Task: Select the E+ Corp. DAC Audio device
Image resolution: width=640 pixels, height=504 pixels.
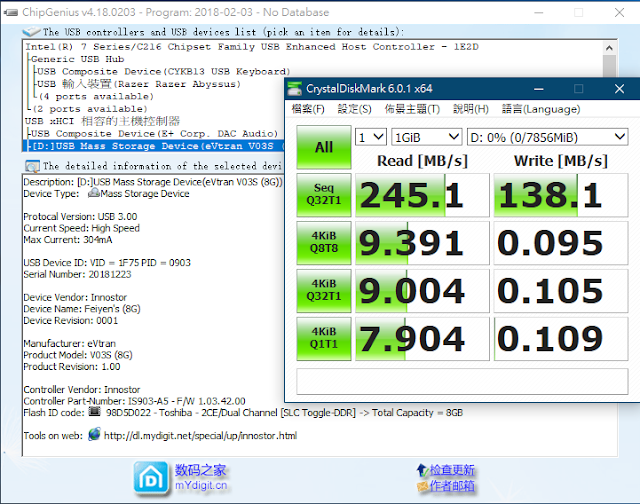Action: (154, 133)
